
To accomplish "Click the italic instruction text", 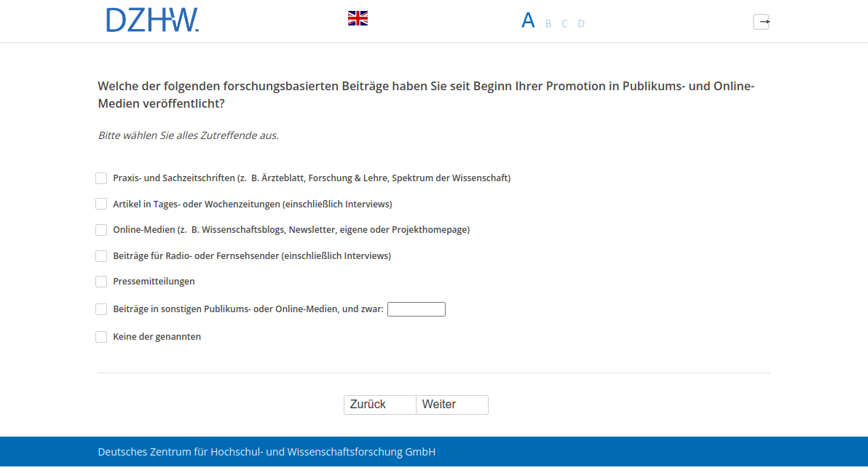I will coord(188,135).
